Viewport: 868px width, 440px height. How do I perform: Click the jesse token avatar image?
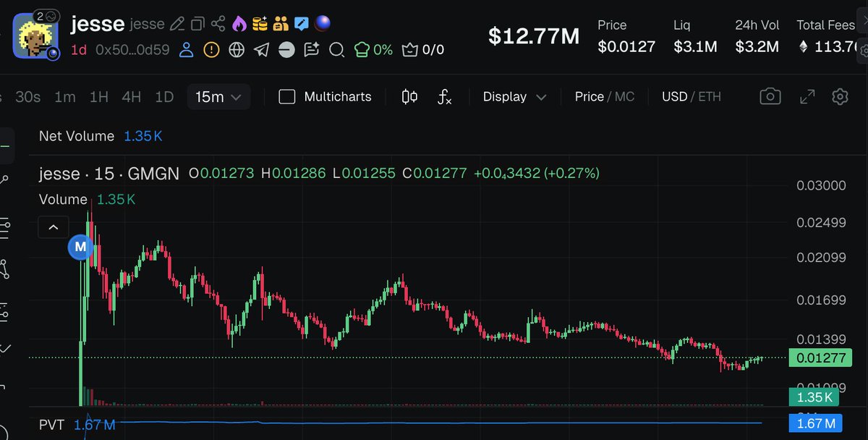(36, 35)
